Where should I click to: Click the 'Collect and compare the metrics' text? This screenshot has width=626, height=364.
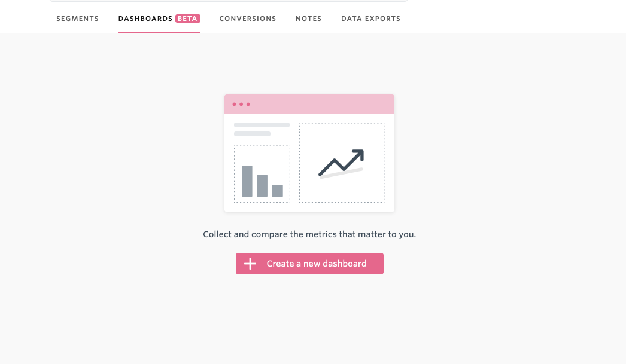coord(309,234)
